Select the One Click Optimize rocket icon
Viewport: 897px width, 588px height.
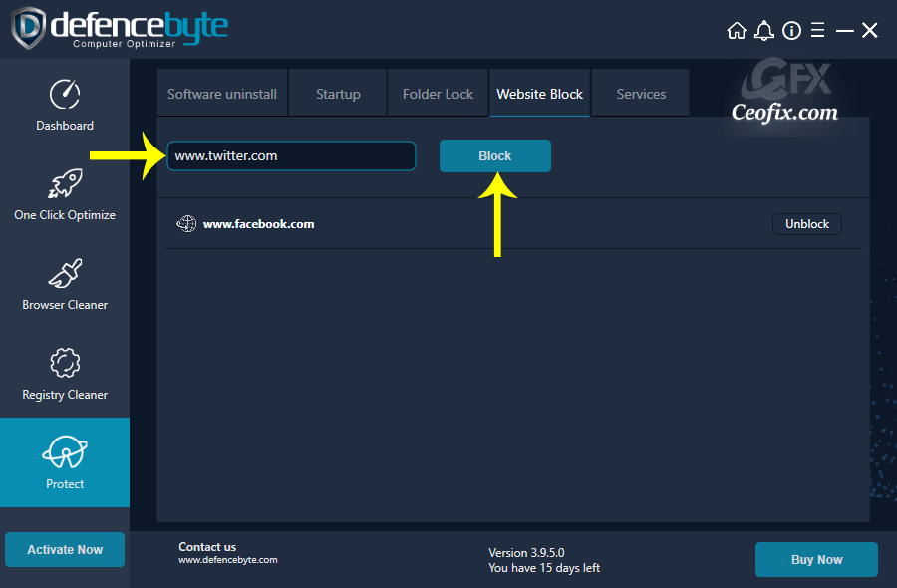tap(65, 183)
